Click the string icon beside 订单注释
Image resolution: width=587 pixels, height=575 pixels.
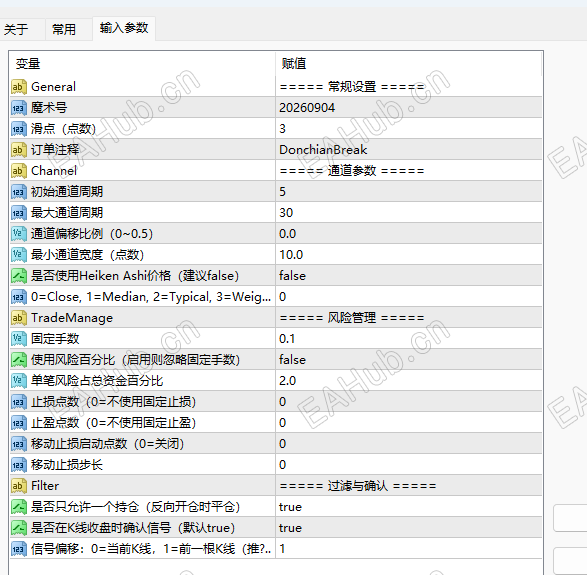click(19, 150)
